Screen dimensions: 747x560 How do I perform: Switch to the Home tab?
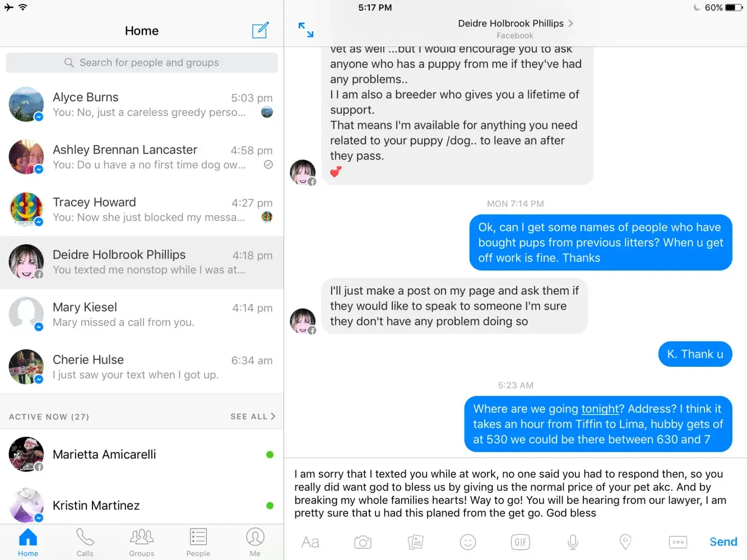[28, 542]
